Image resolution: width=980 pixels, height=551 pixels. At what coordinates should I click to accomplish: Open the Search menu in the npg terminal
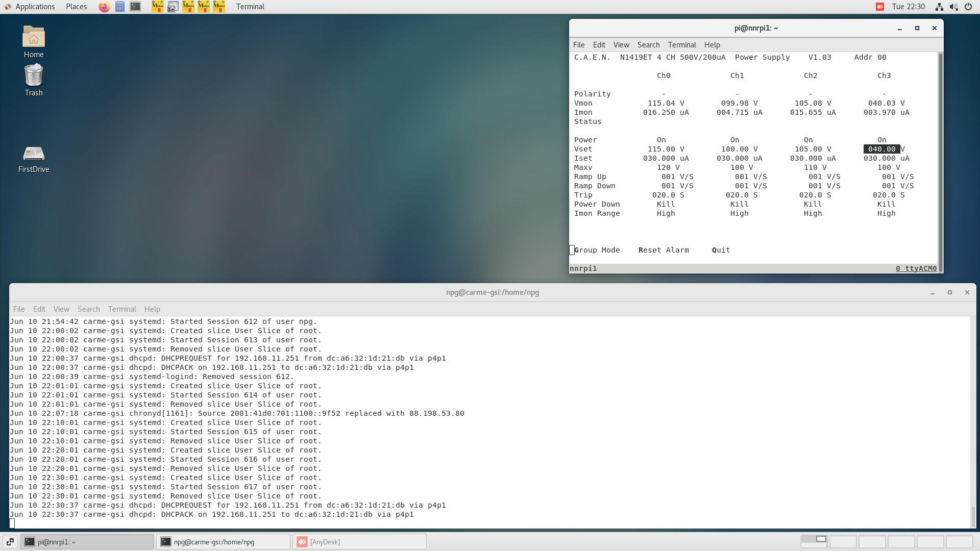[x=88, y=309]
